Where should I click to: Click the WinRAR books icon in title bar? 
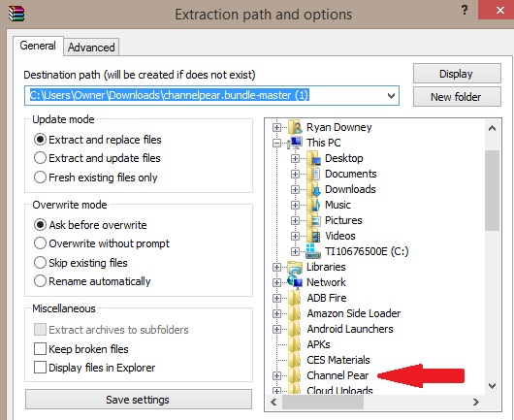tap(16, 14)
